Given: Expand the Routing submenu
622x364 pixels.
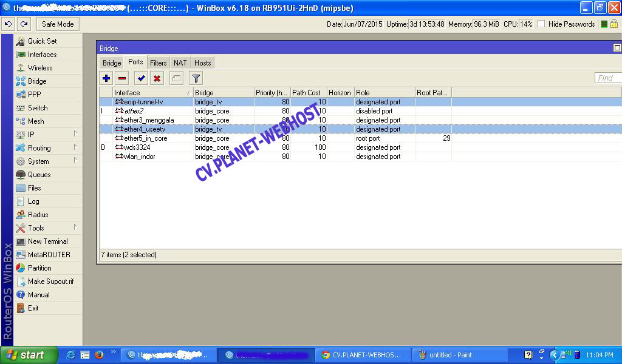Looking at the screenshot, I should pos(47,148).
